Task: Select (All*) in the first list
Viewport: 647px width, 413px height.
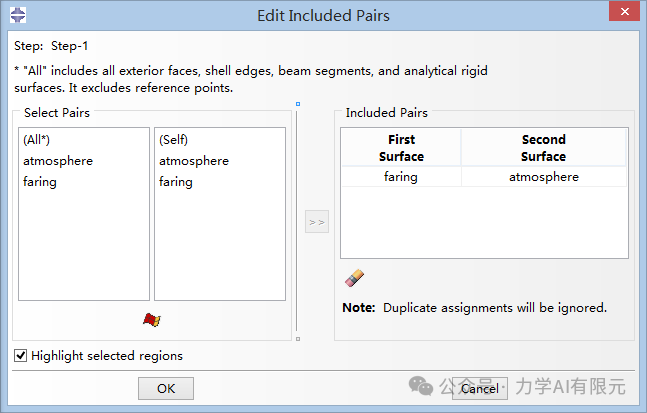Action: point(36,140)
